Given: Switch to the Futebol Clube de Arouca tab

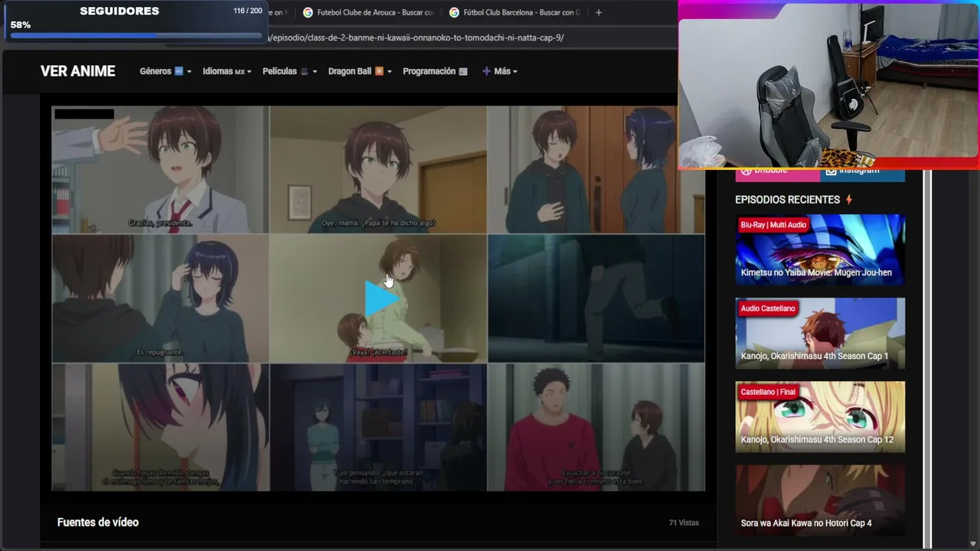Looking at the screenshot, I should [367, 12].
